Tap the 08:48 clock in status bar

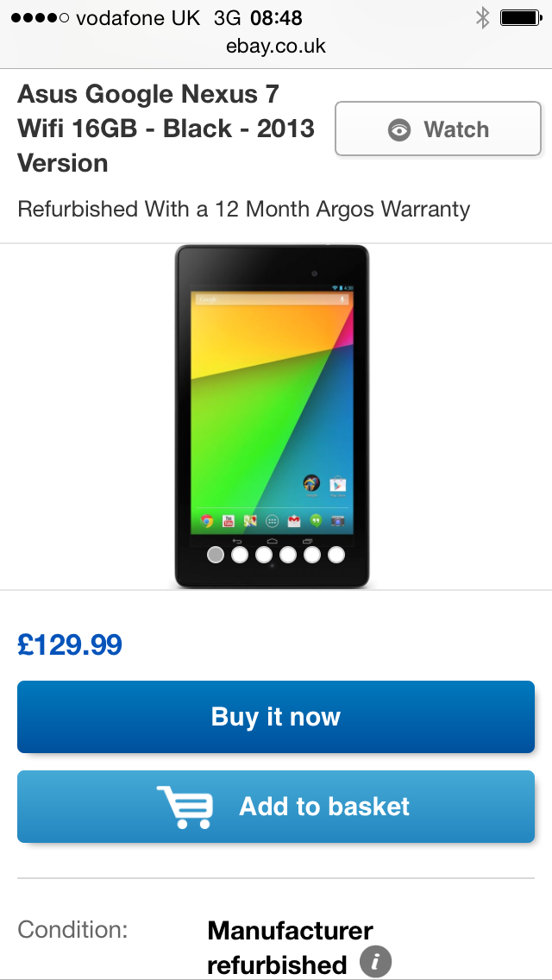(276, 18)
